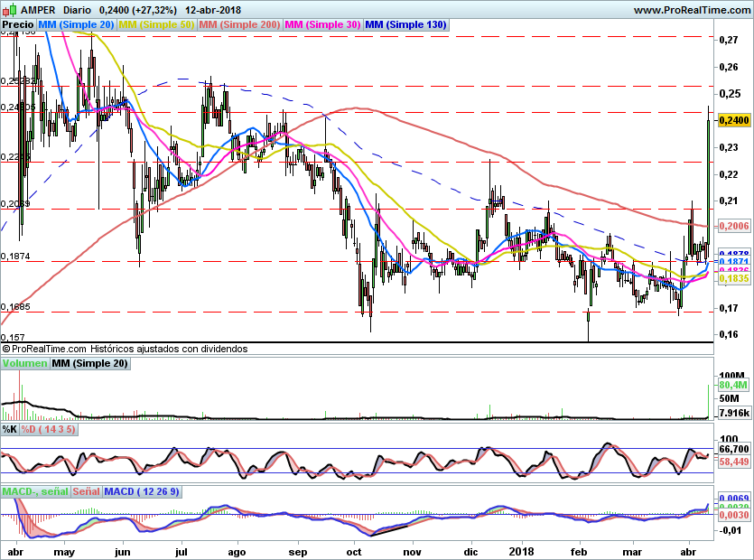Open MM (Simple 30) average label

pyautogui.click(x=322, y=24)
